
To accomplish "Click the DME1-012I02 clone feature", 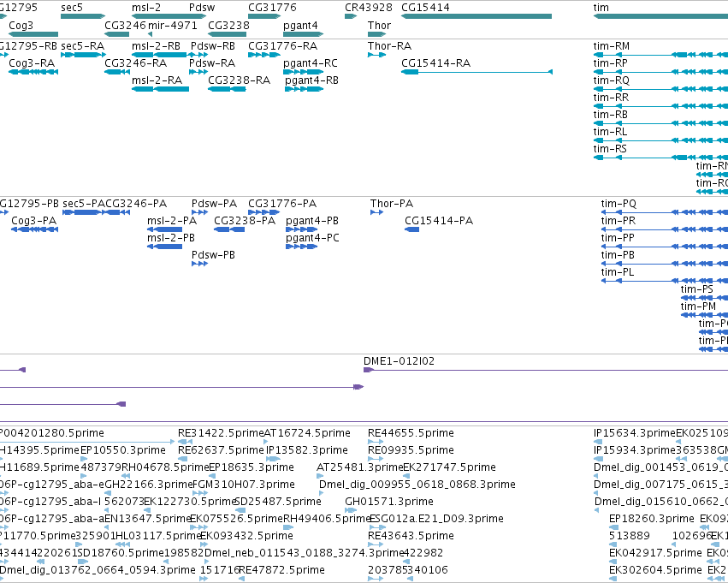I will (546, 370).
